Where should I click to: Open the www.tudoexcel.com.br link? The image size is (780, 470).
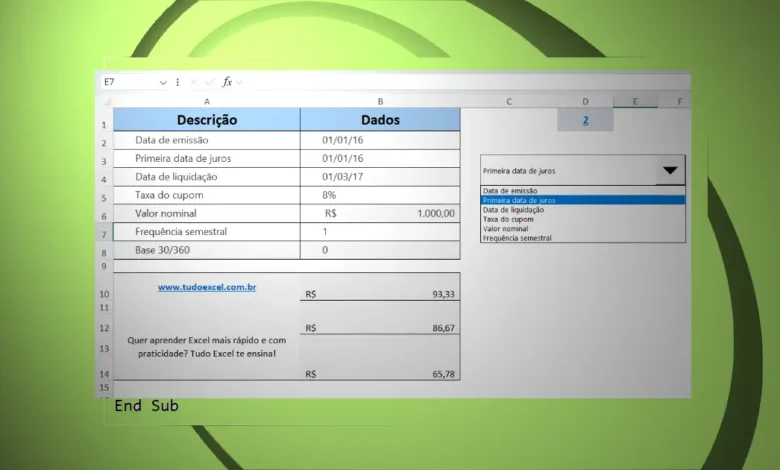(x=207, y=287)
